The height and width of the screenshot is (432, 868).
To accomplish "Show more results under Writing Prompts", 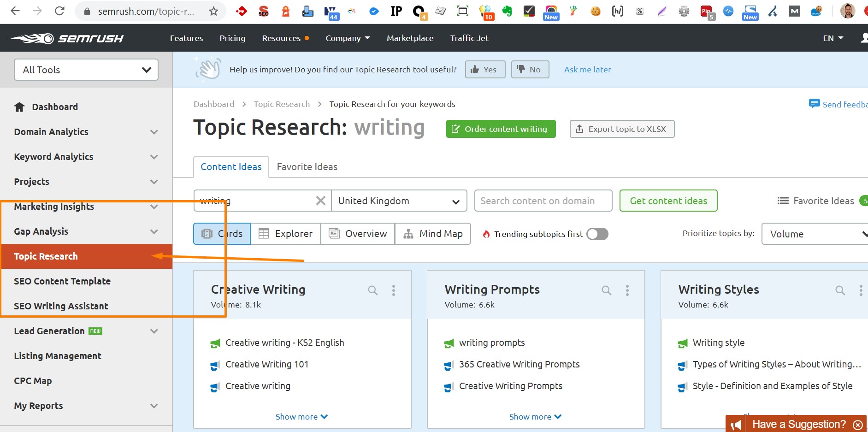I will pos(535,416).
